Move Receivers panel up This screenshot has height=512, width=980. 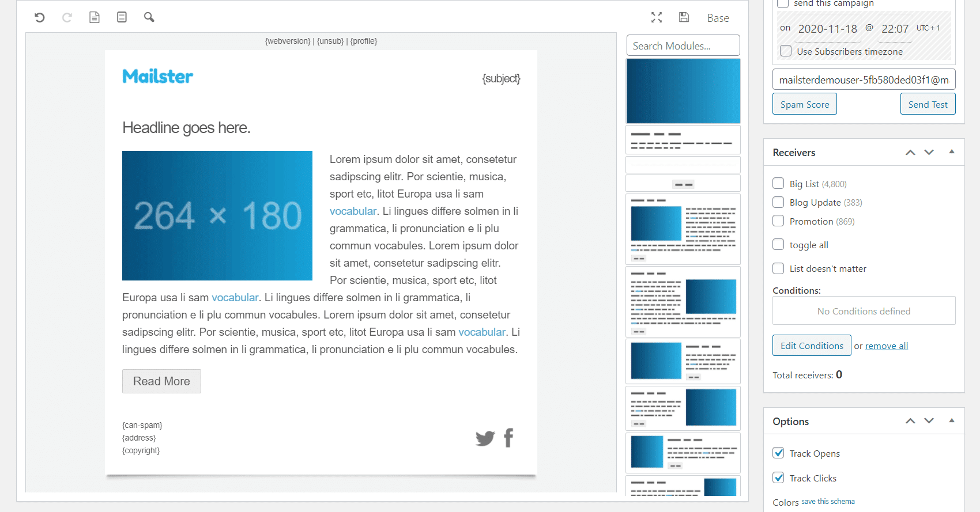pos(910,152)
